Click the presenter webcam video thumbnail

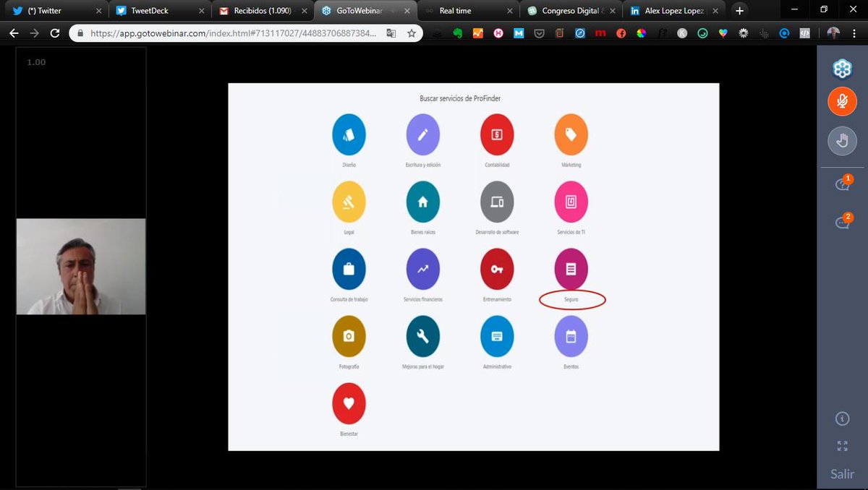[81, 266]
